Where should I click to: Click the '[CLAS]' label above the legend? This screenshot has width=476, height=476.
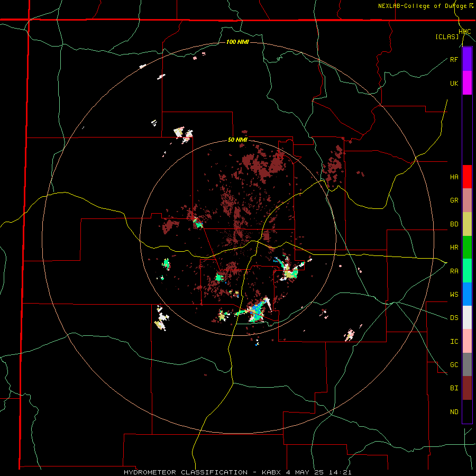click(447, 36)
